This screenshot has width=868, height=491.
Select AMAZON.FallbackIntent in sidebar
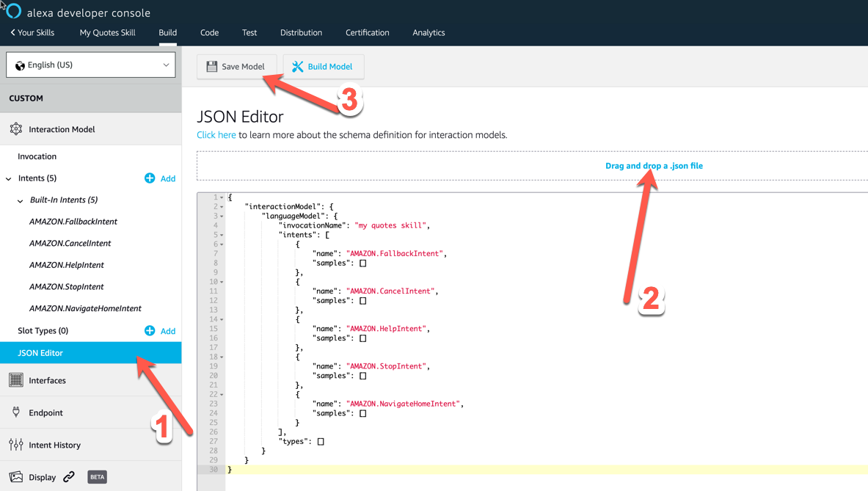(73, 222)
